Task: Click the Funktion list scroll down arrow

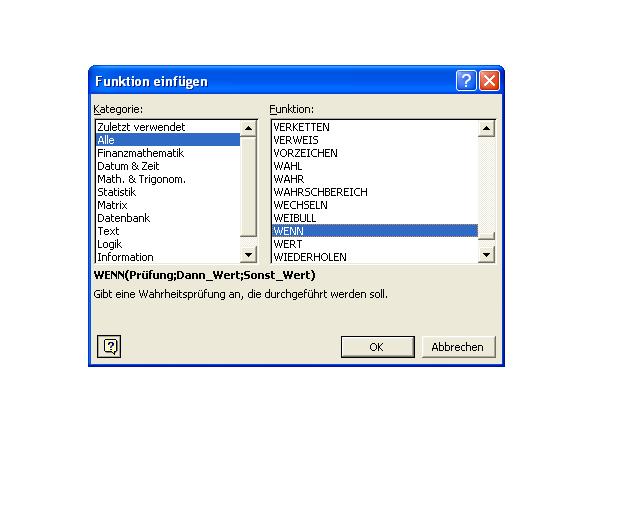Action: (486, 255)
